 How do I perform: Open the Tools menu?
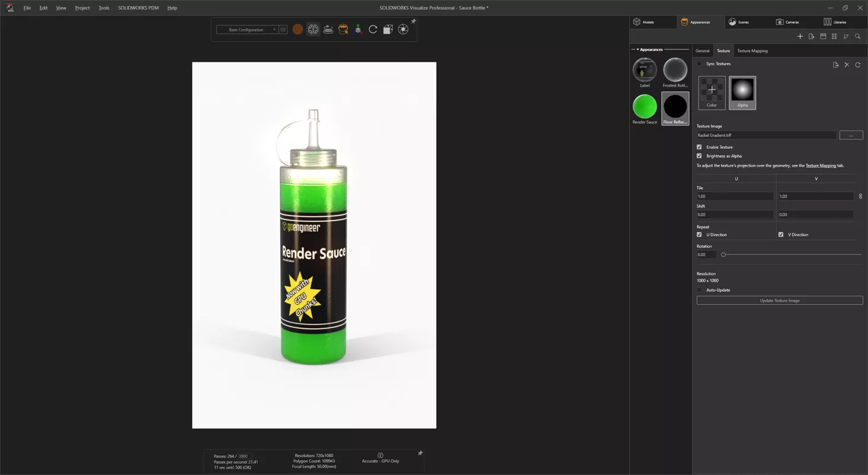(x=104, y=8)
